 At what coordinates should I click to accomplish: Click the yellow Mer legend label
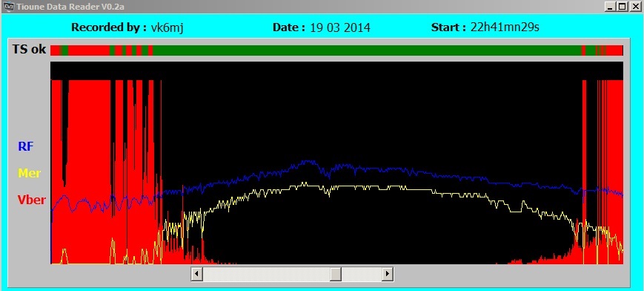click(30, 173)
